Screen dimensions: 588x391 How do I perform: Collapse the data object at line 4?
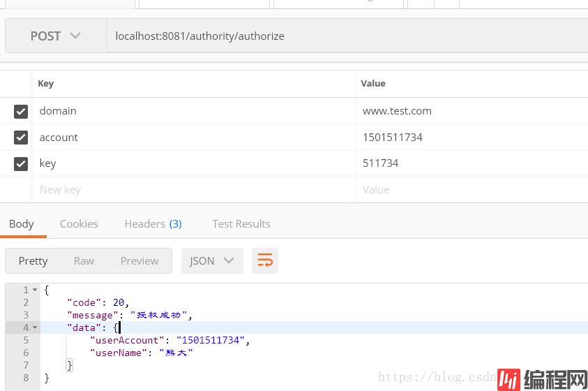pyautogui.click(x=35, y=327)
